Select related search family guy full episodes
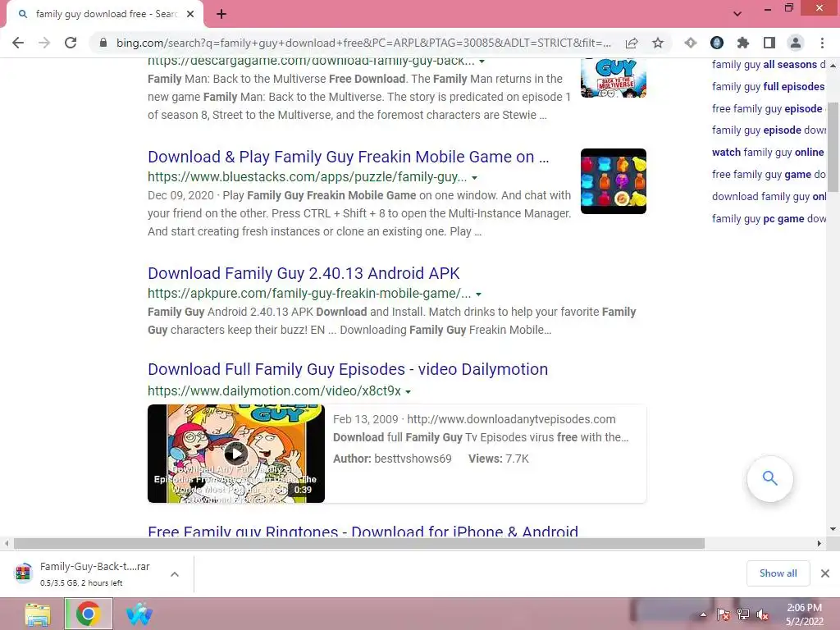Screen dimensions: 840x630 (x=768, y=86)
